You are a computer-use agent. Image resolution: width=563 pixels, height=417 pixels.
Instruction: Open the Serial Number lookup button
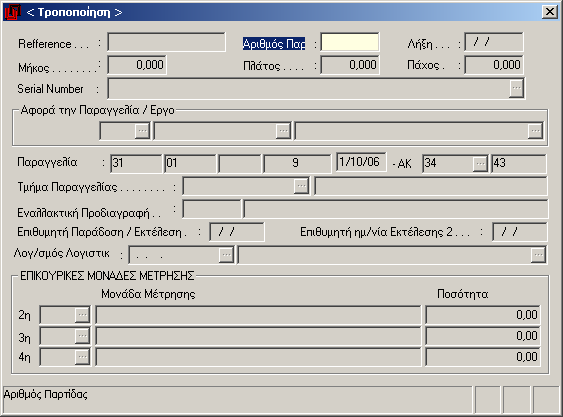(516, 88)
